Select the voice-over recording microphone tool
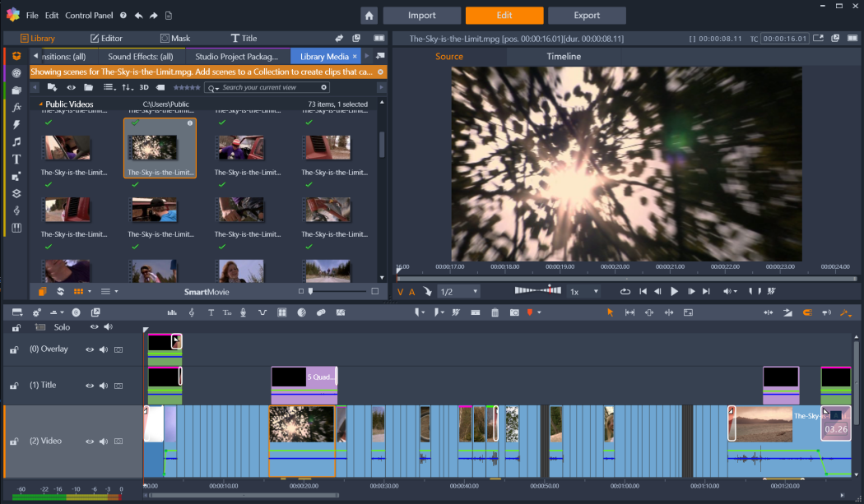Viewport: 864px width, 504px height. 243,312
